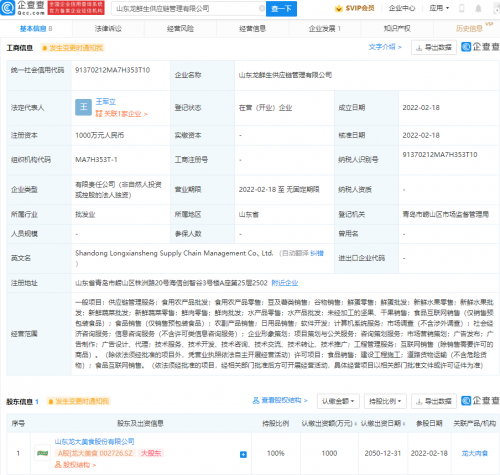Select the shareholder's 100% holding ratio
The image size is (500, 475).
pos(276,453)
